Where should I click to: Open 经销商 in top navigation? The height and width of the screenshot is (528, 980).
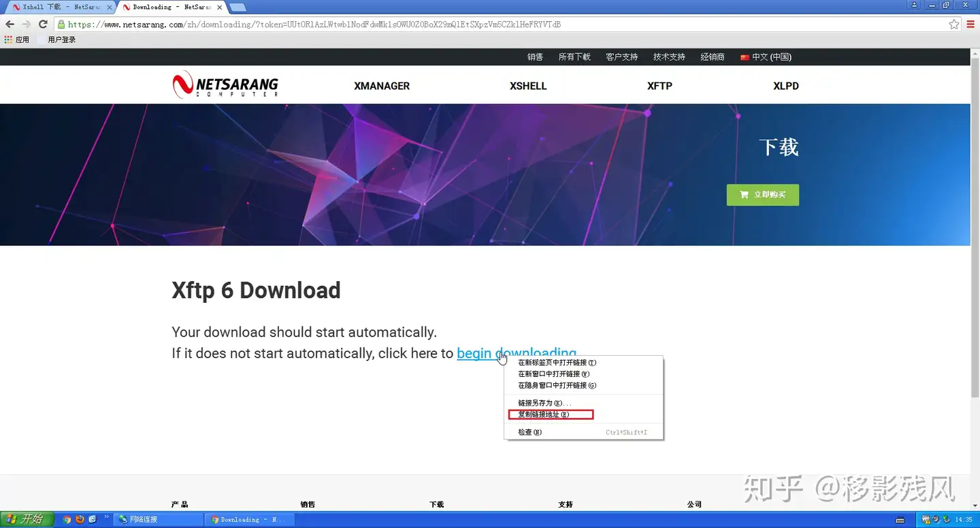[x=713, y=57]
